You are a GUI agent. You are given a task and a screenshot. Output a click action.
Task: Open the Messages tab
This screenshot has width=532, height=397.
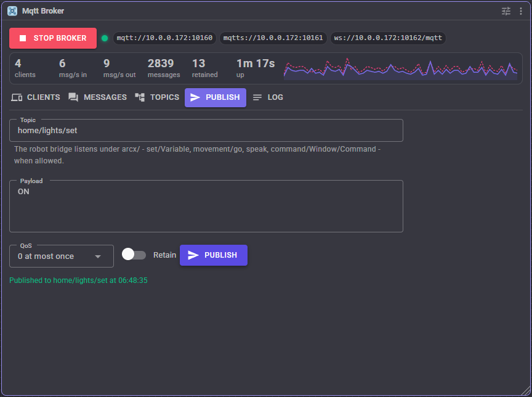98,97
